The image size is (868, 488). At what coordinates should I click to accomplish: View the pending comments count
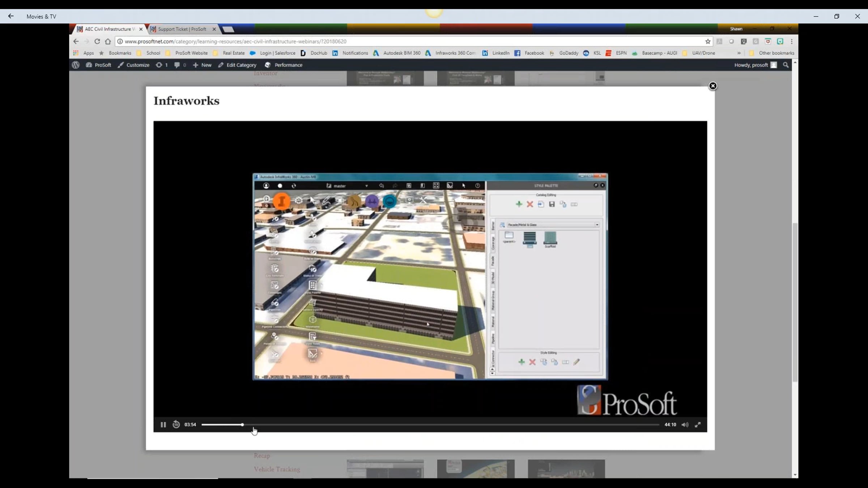tap(180, 65)
